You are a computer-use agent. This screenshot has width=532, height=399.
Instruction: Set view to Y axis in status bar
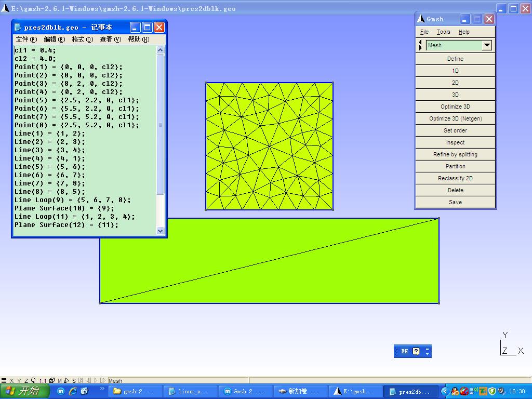point(19,381)
